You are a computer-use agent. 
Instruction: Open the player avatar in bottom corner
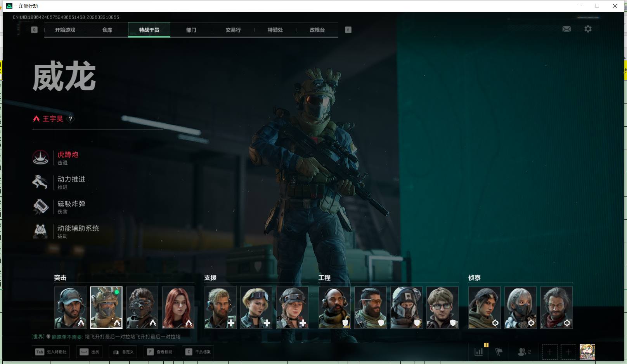click(x=587, y=352)
